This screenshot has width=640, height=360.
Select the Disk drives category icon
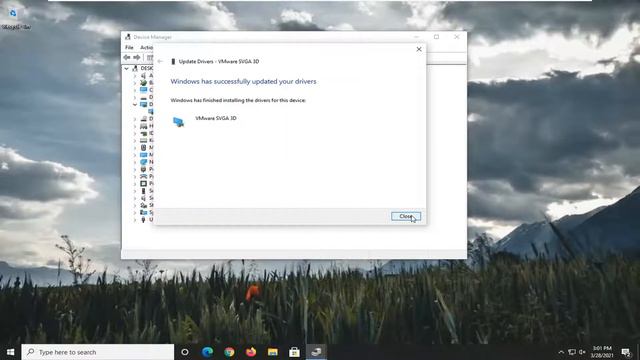(x=143, y=97)
